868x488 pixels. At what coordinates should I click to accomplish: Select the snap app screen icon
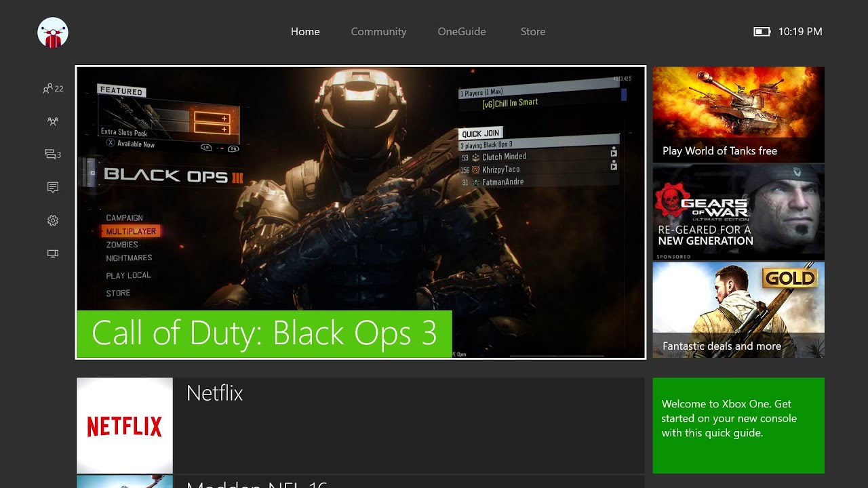[x=53, y=253]
